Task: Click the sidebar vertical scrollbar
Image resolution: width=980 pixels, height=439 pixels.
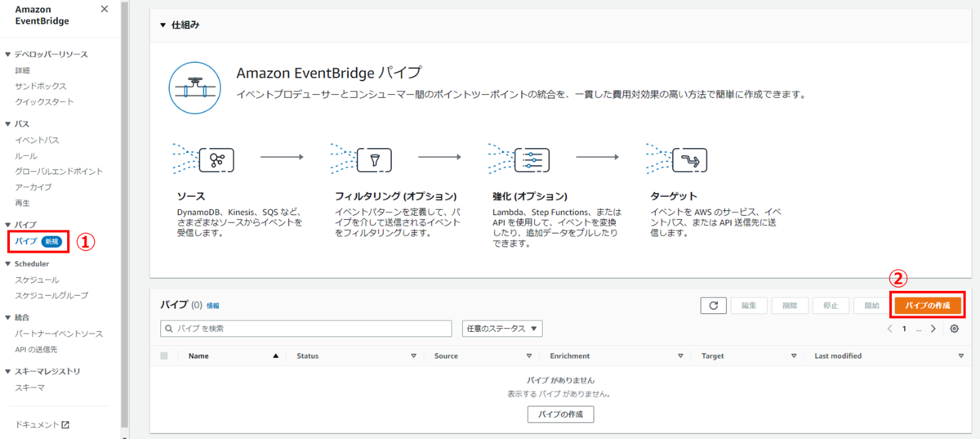Action: pyautogui.click(x=124, y=219)
